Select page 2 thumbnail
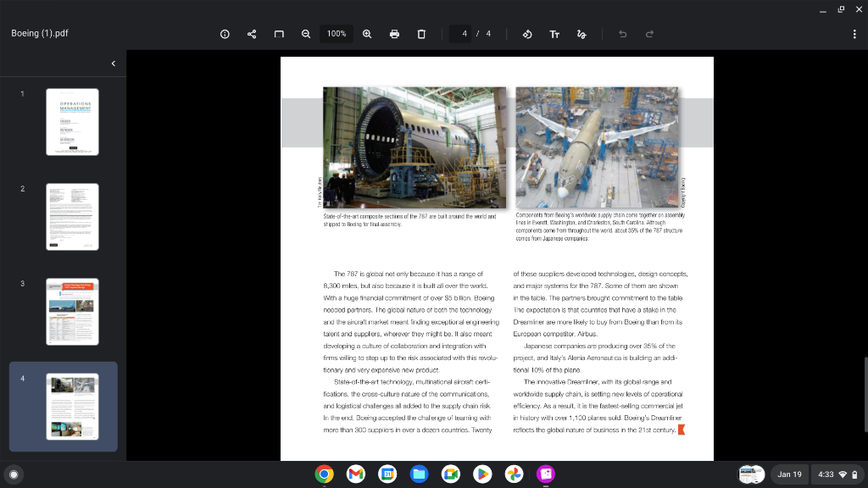The image size is (868, 488). click(x=72, y=217)
